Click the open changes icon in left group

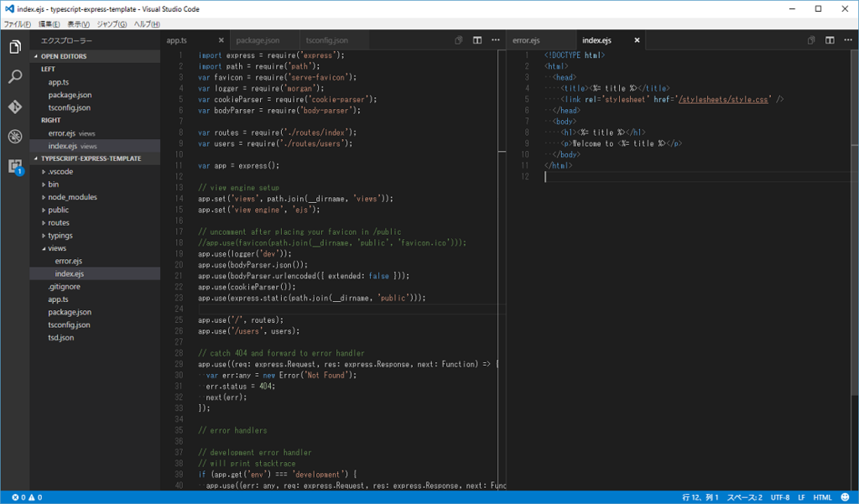tap(459, 40)
